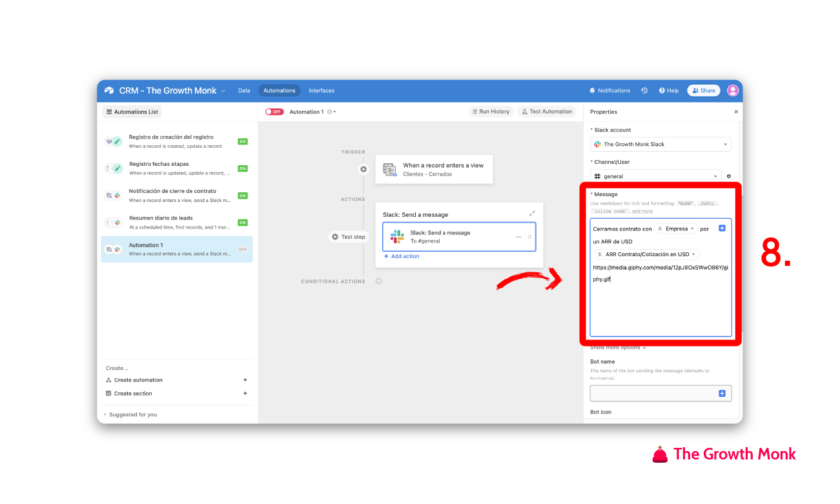Click the 'and more' markdown link
The height and width of the screenshot is (504, 840).
642,211
